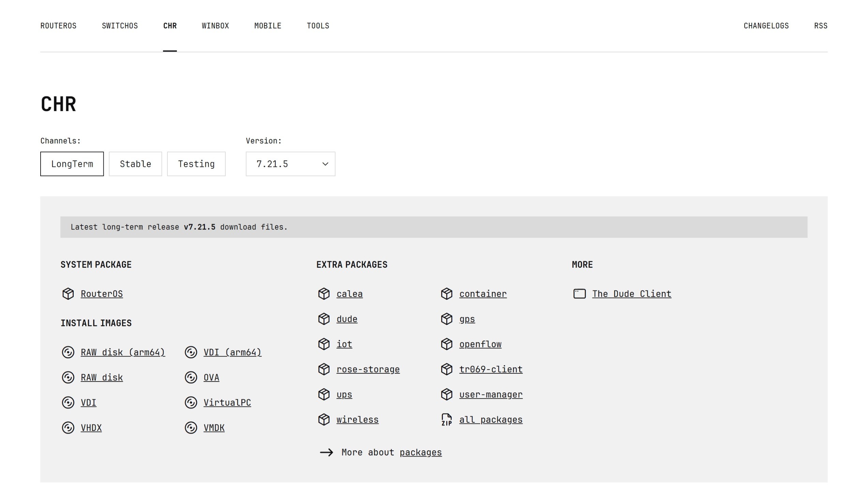Click the arrow icon before More about packages

(x=326, y=452)
